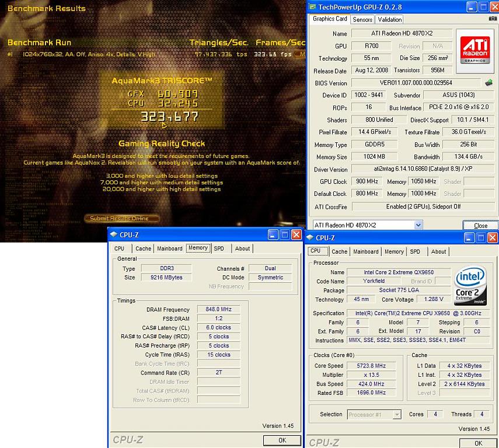Viewport: 499px width, 448px height.
Task: Click the BIOS Version field in GPU-Z
Action: (x=416, y=83)
